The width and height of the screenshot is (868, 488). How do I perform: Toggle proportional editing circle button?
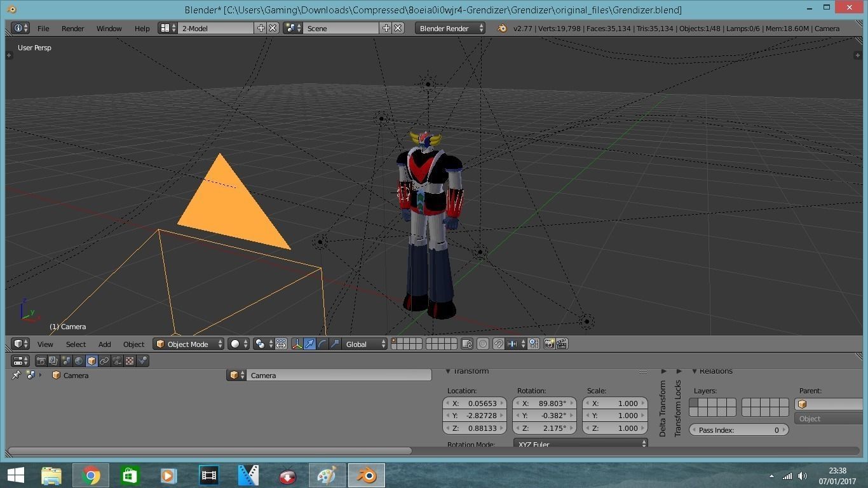point(483,344)
